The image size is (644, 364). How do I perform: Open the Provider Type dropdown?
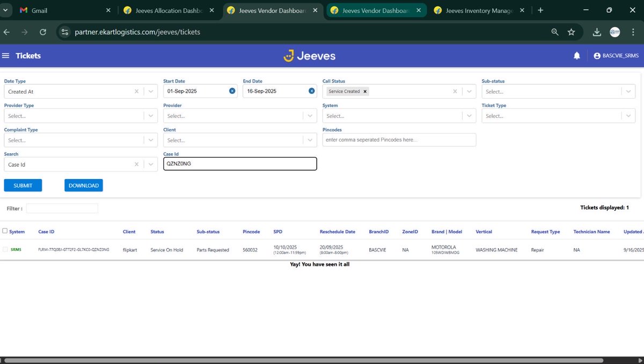pos(81,116)
